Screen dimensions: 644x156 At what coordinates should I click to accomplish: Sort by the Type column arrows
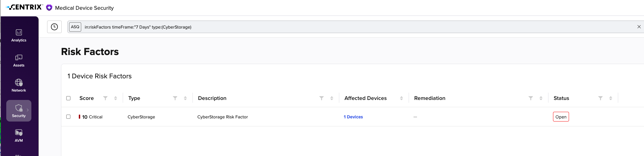[185, 98]
